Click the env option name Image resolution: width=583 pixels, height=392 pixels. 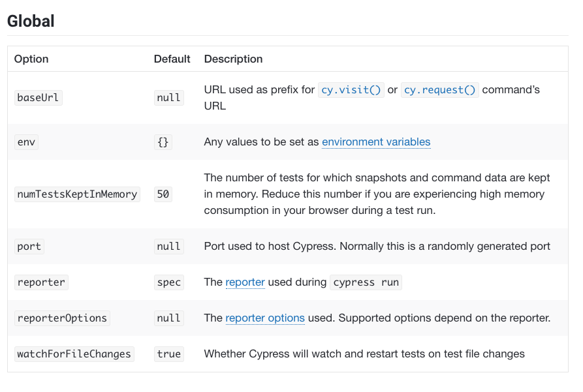pos(26,142)
